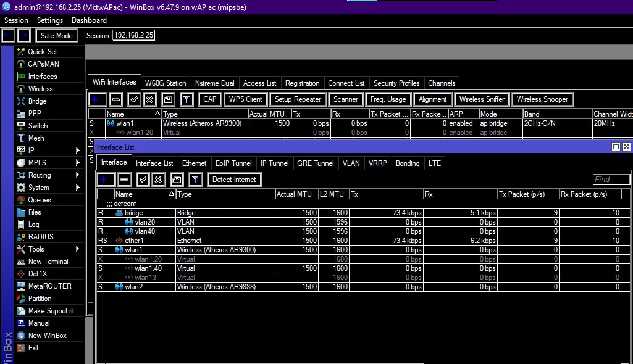This screenshot has height=364, width=633.
Task: Select Exit in the sidebar
Action: (33, 348)
